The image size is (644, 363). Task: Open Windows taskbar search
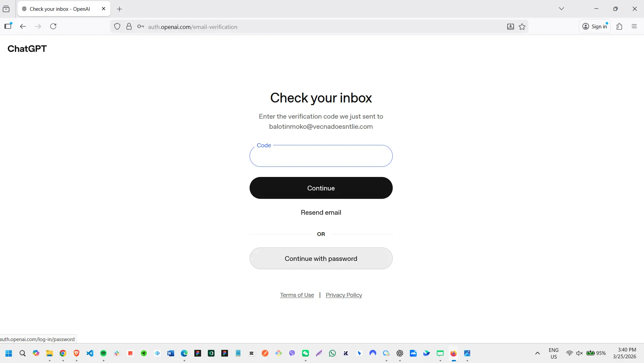point(23,353)
